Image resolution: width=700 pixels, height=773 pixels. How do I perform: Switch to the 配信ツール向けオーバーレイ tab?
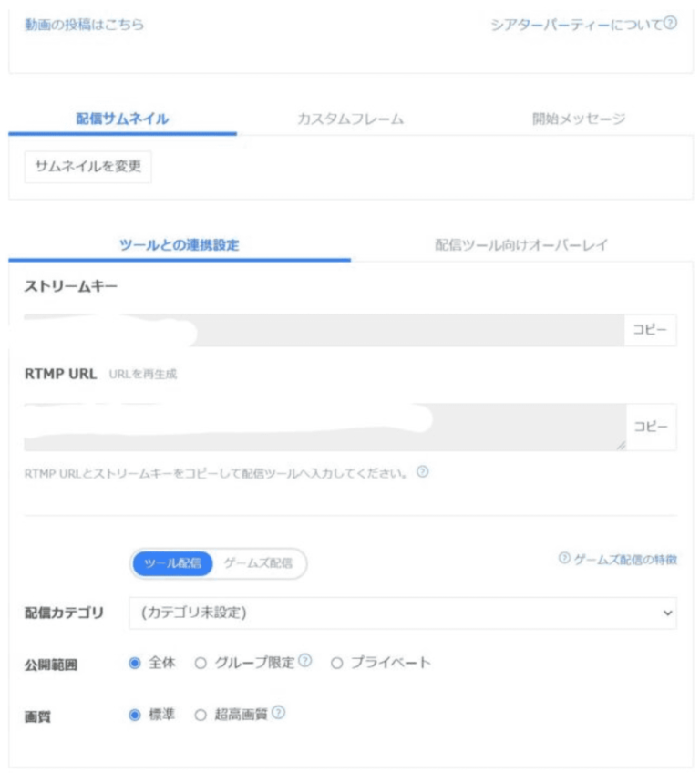(x=521, y=245)
